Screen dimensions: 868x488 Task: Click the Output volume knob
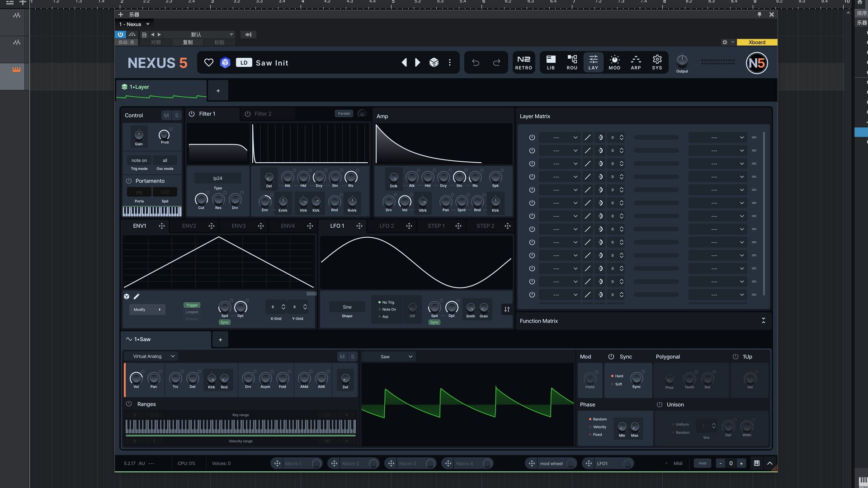682,60
